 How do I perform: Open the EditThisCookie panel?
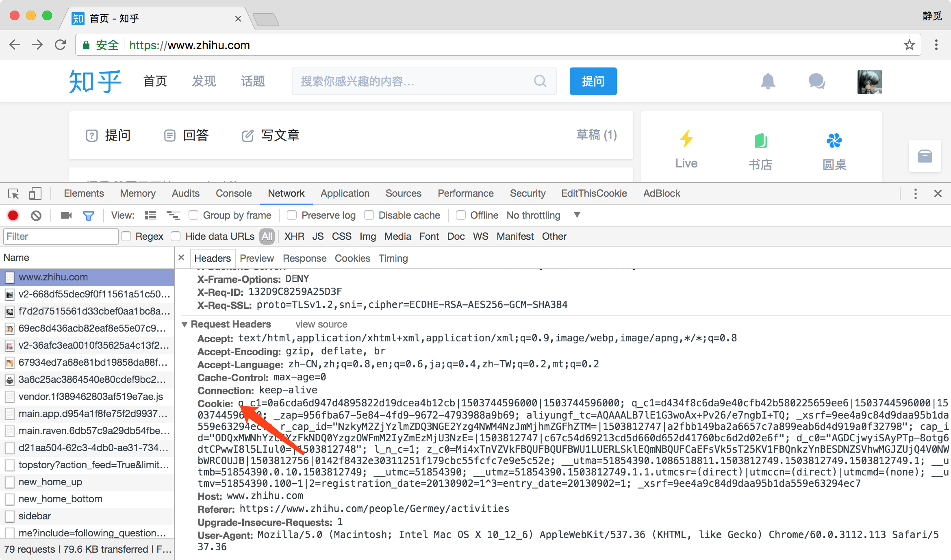tap(594, 193)
